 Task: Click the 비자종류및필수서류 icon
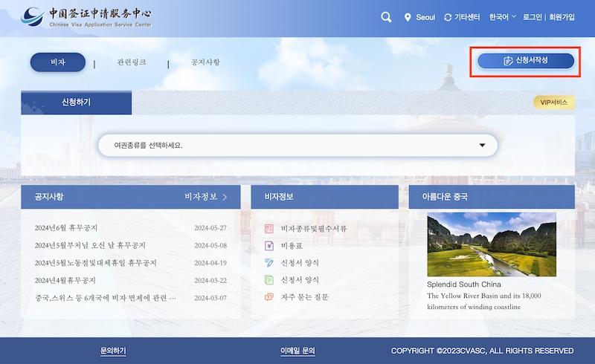coord(269,228)
